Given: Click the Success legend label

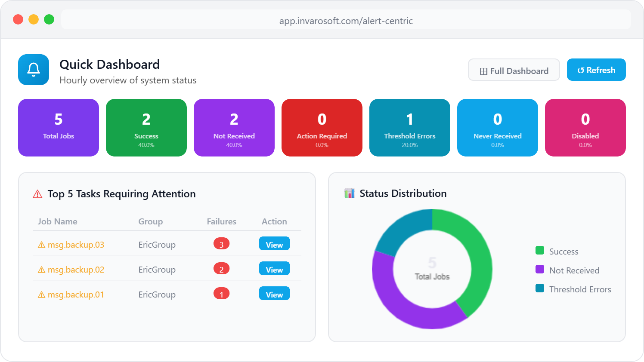Looking at the screenshot, I should pyautogui.click(x=563, y=252).
